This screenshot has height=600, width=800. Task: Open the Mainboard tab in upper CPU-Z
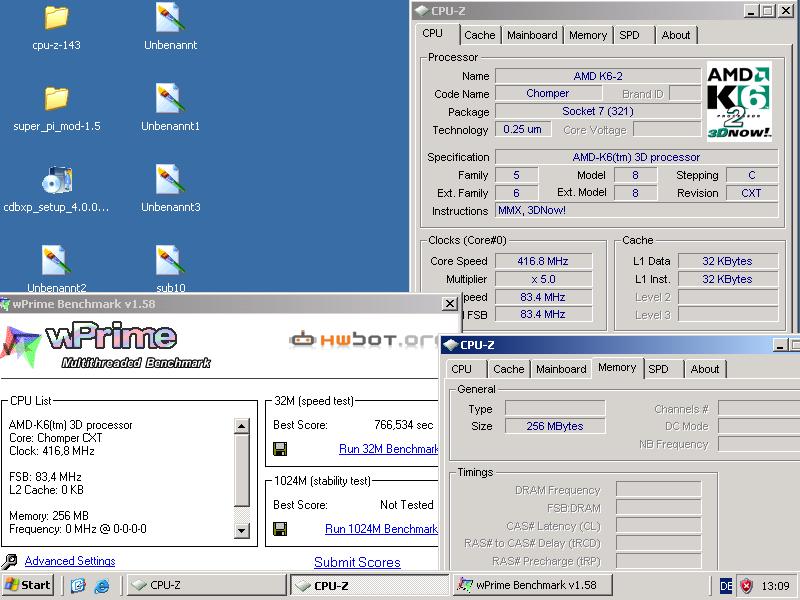532,35
